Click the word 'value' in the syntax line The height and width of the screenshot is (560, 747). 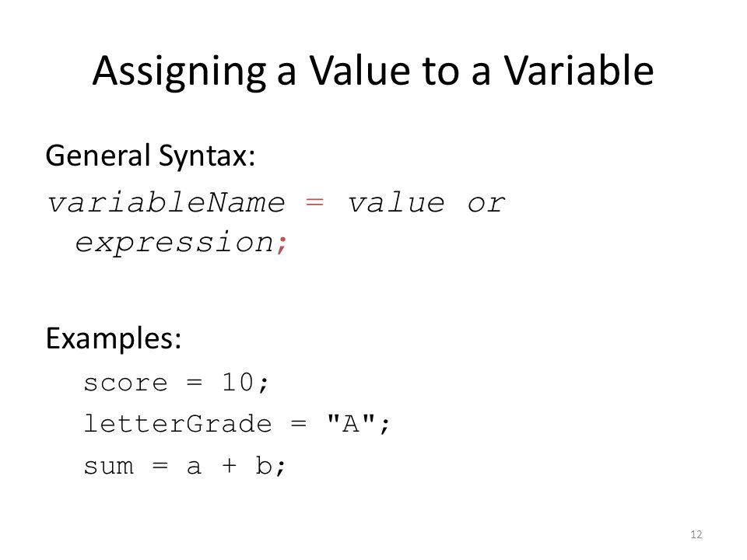396,203
